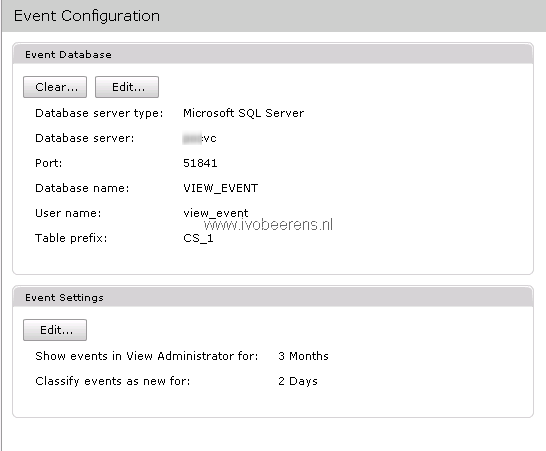
Task: Click the Event Configuration page title
Action: click(87, 16)
